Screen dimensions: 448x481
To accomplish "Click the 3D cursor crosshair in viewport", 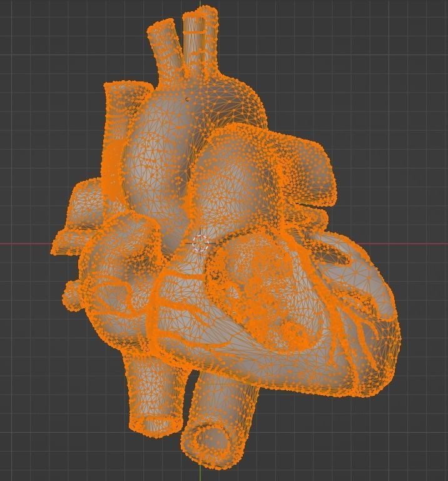I will pos(201,244).
